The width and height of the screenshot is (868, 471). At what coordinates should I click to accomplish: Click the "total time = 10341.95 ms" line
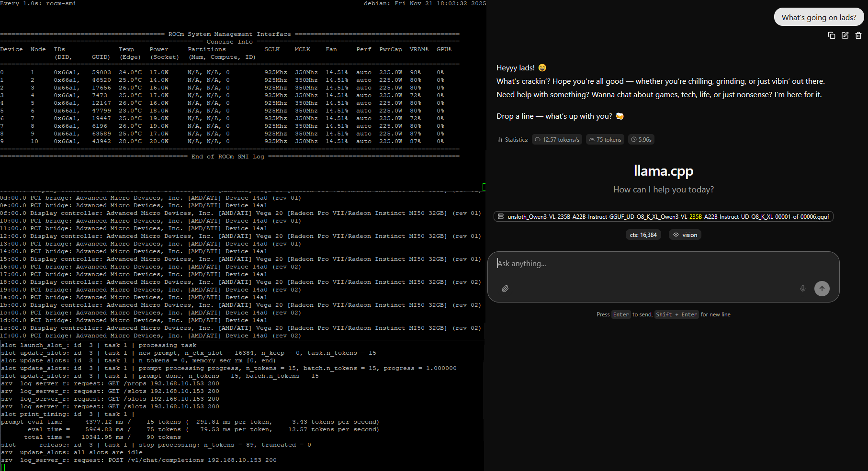click(102, 437)
